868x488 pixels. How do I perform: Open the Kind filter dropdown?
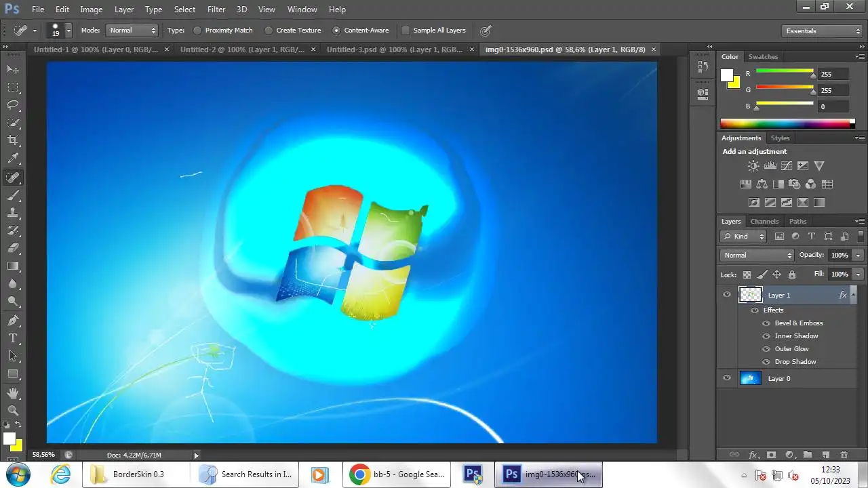pyautogui.click(x=744, y=237)
